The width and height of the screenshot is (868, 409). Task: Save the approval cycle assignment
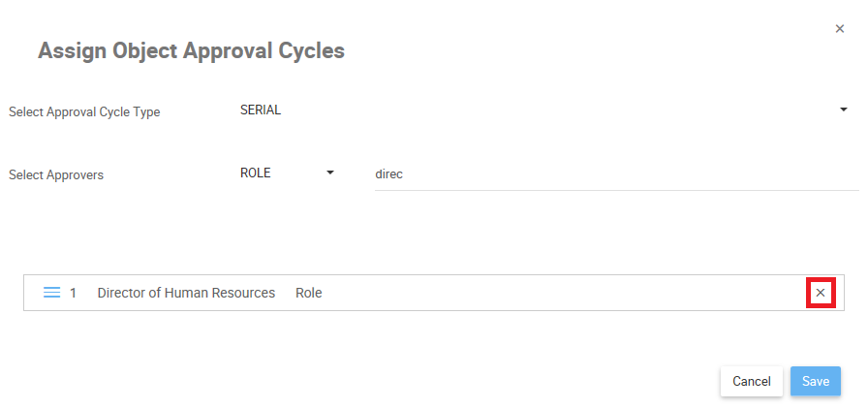[x=815, y=381]
